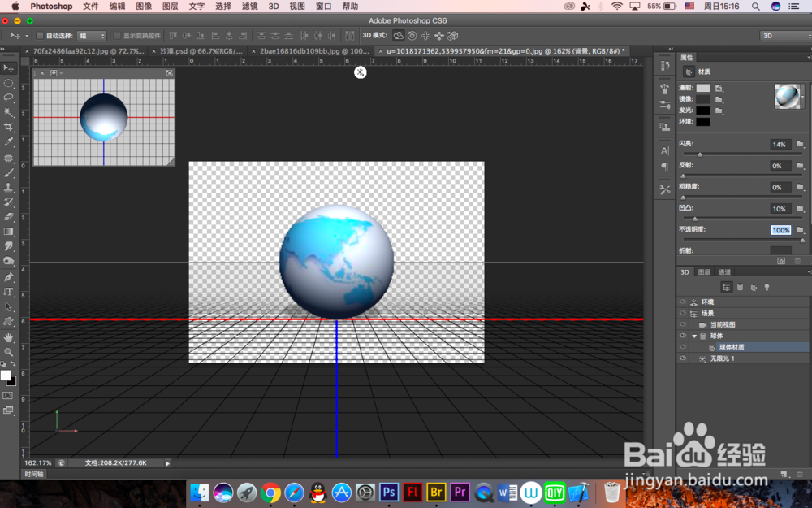This screenshot has height=508, width=812.
Task: Click the 漫射 color swatch
Action: (x=702, y=88)
